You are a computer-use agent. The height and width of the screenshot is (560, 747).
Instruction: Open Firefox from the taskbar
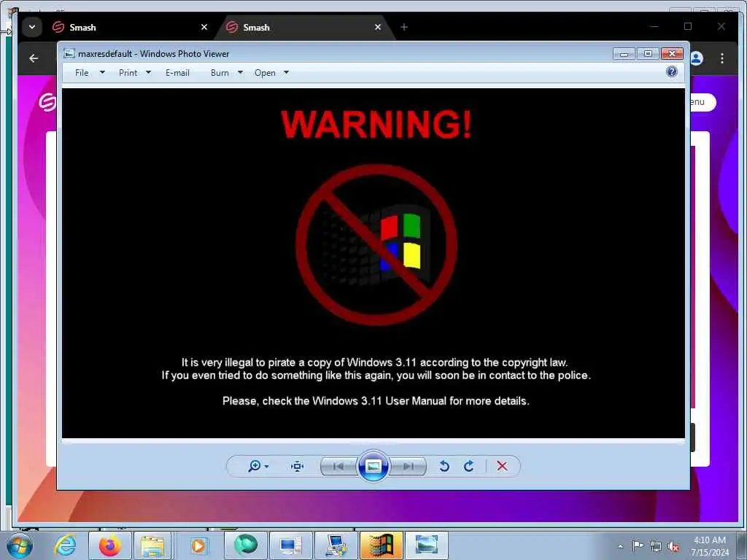click(109, 545)
